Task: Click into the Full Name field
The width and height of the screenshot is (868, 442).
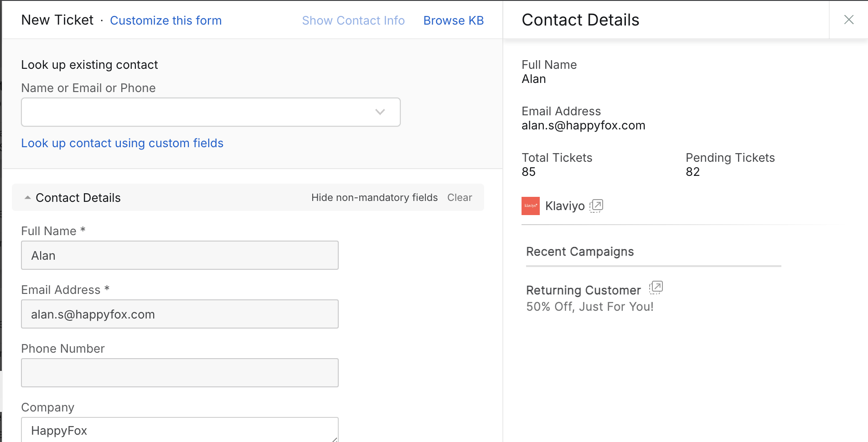Action: pyautogui.click(x=180, y=255)
